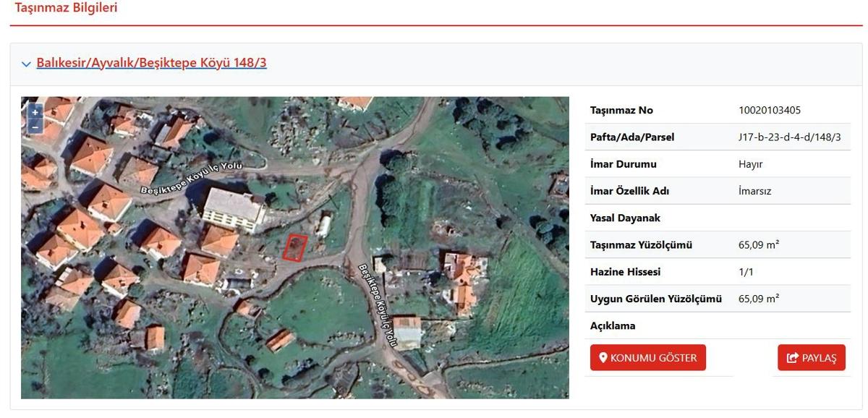Click the Açıklama label
This screenshot has height=418, width=868.
coord(613,325)
